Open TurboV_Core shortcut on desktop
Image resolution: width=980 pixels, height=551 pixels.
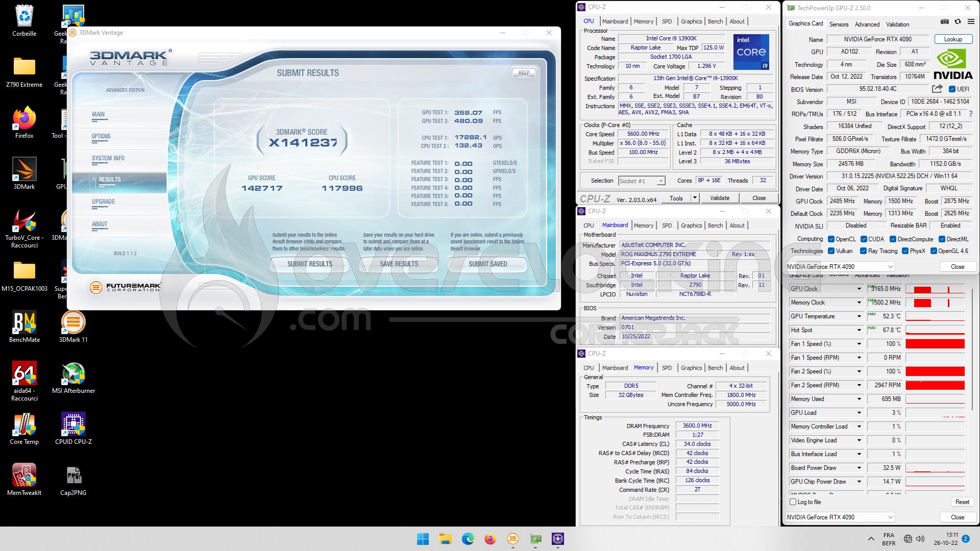click(x=24, y=229)
